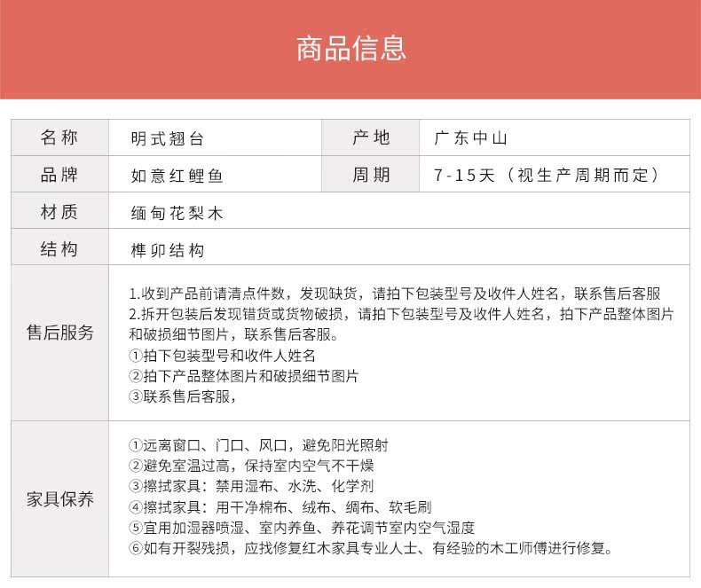Select the 售后服务 label cell
Image resolution: width=701 pixels, height=588 pixels.
click(x=59, y=342)
